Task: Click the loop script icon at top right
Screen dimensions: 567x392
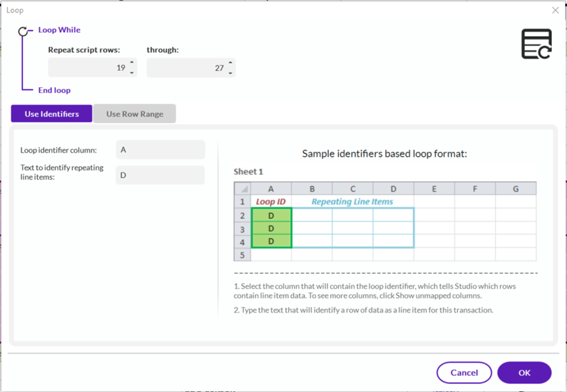Action: [x=536, y=44]
